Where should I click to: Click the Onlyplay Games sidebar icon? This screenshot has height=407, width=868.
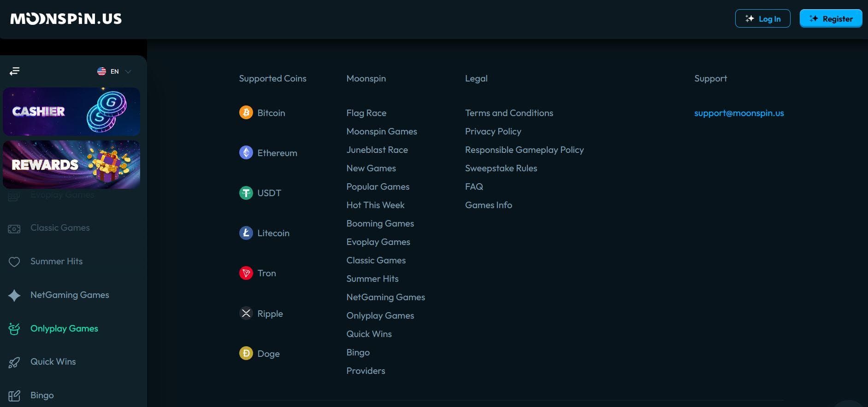[x=14, y=329]
